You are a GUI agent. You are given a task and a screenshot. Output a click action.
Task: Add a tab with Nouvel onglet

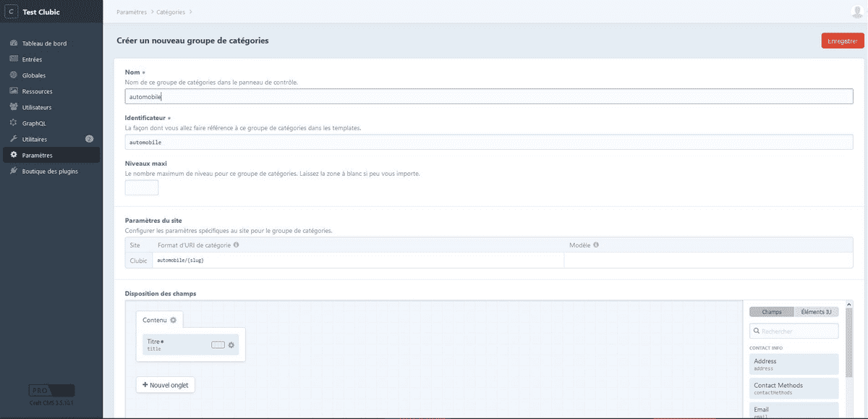point(166,385)
